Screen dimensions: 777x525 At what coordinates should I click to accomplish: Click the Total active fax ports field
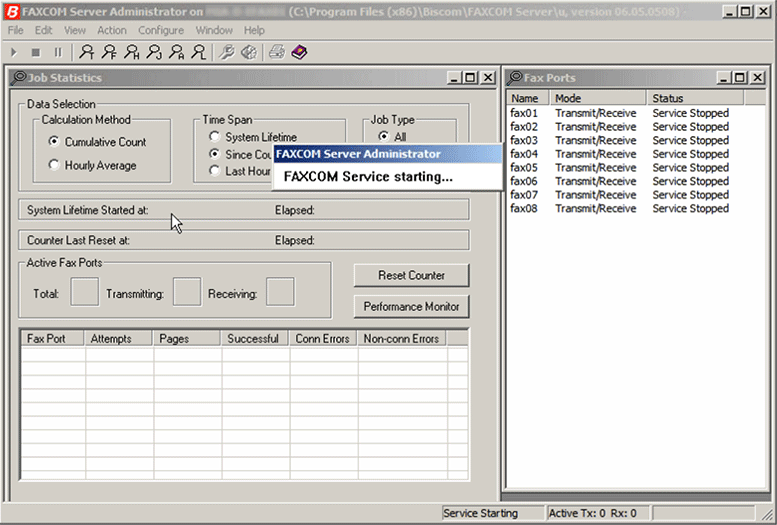85,292
